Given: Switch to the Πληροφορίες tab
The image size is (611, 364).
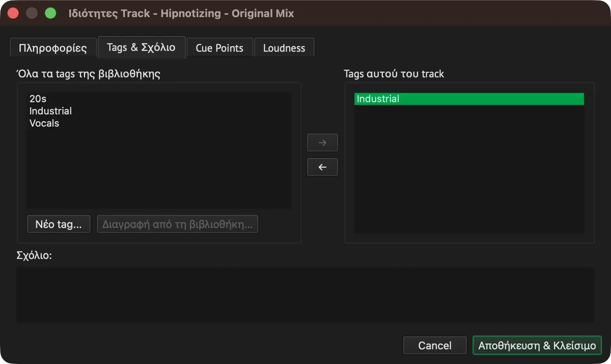Looking at the screenshot, I should pyautogui.click(x=53, y=48).
